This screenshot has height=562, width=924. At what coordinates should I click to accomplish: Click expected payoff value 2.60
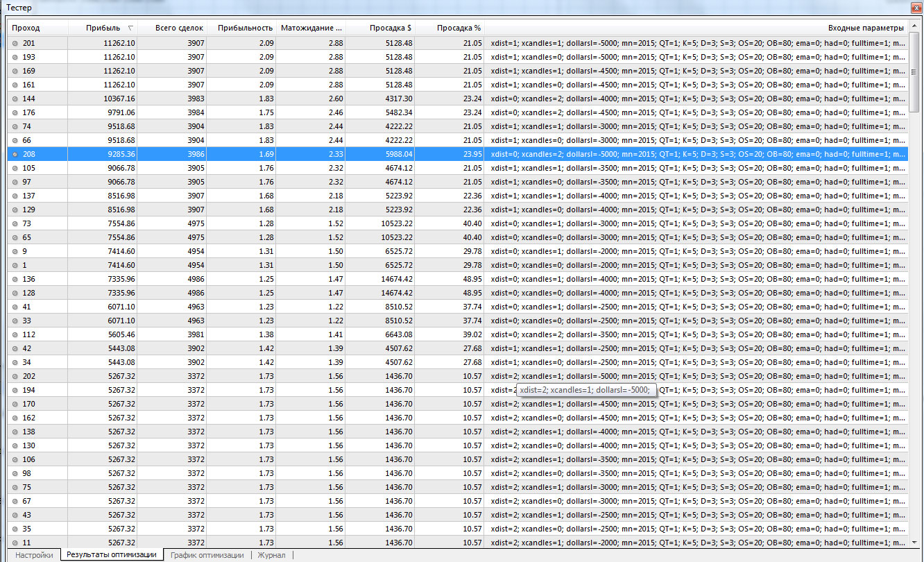click(336, 99)
